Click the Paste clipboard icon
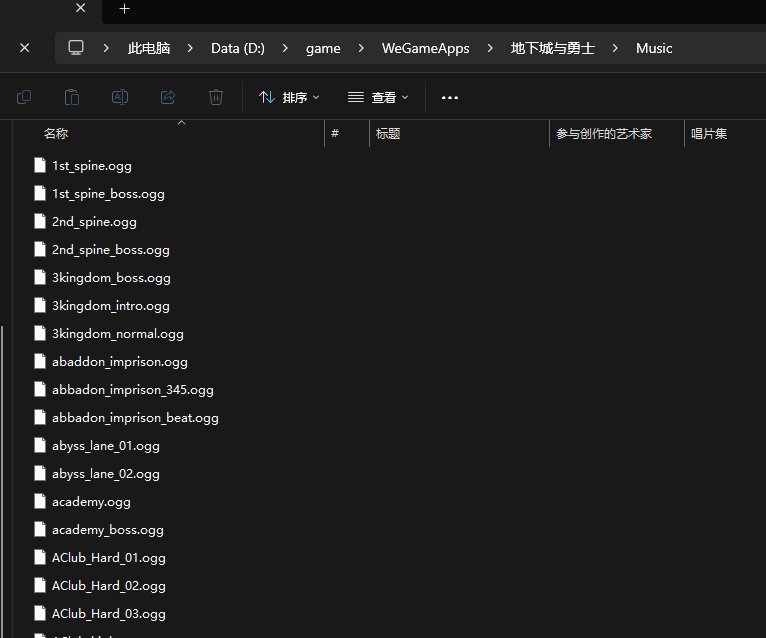 [72, 97]
